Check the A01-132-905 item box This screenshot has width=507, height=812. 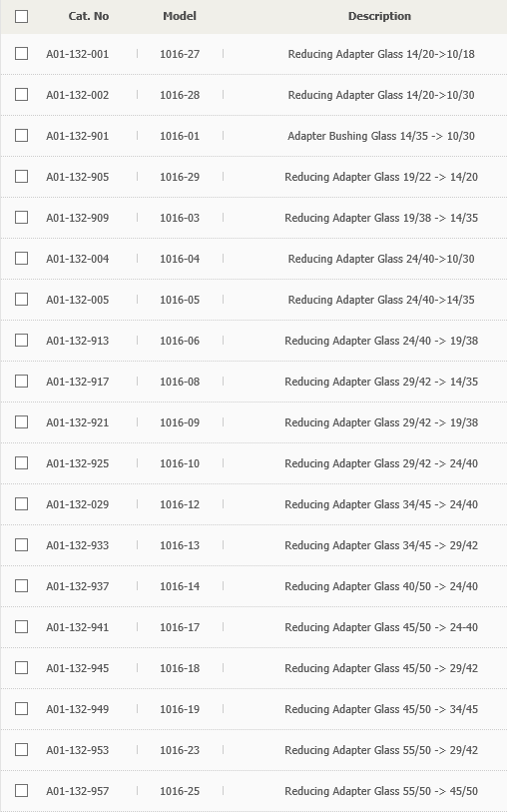tap(21, 176)
